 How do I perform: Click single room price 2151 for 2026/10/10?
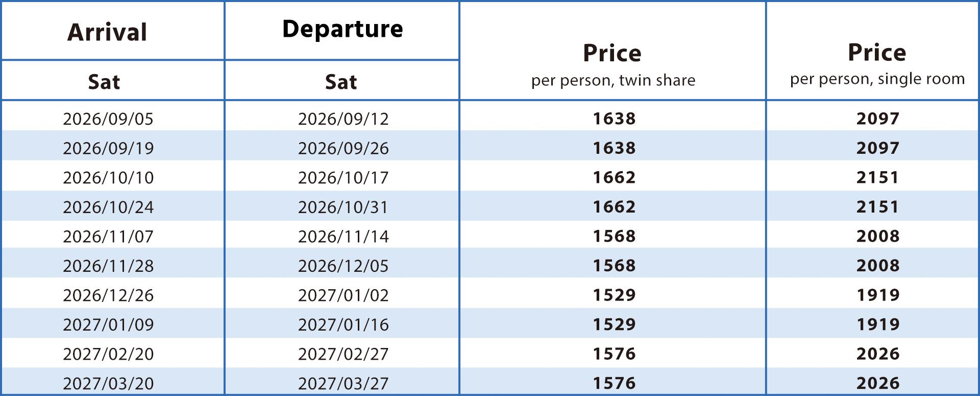click(878, 177)
